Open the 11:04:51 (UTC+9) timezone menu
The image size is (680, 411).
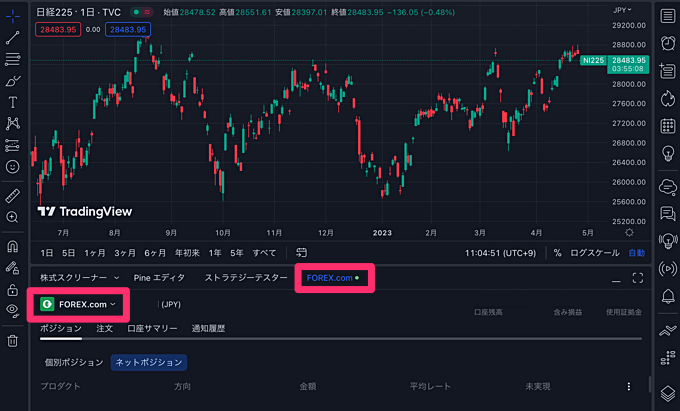tap(500, 253)
